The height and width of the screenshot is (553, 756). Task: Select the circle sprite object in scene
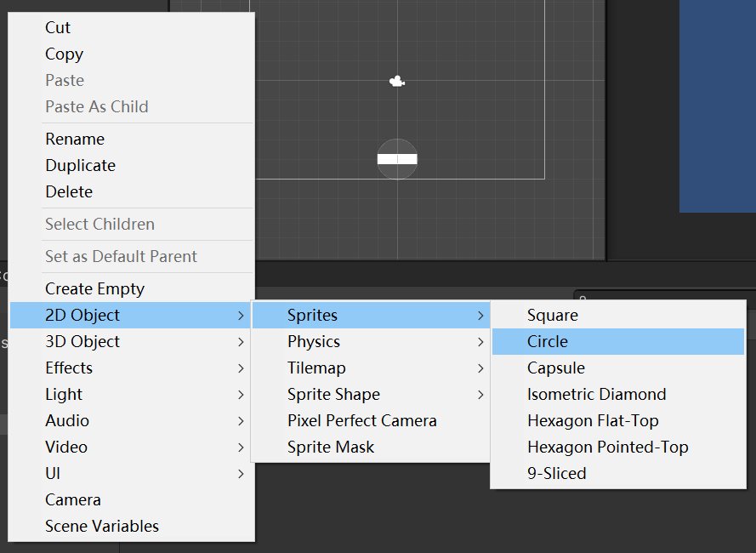click(397, 145)
